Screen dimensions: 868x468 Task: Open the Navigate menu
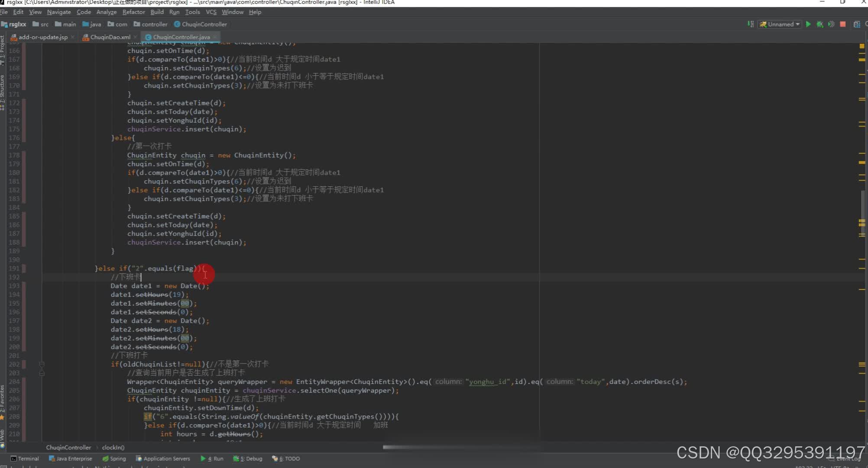[x=59, y=12]
